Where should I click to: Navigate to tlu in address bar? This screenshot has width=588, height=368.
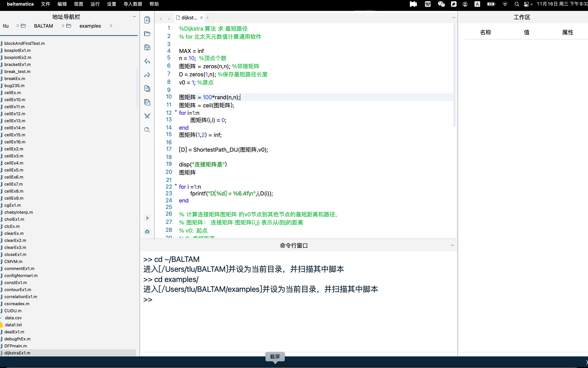6,26
